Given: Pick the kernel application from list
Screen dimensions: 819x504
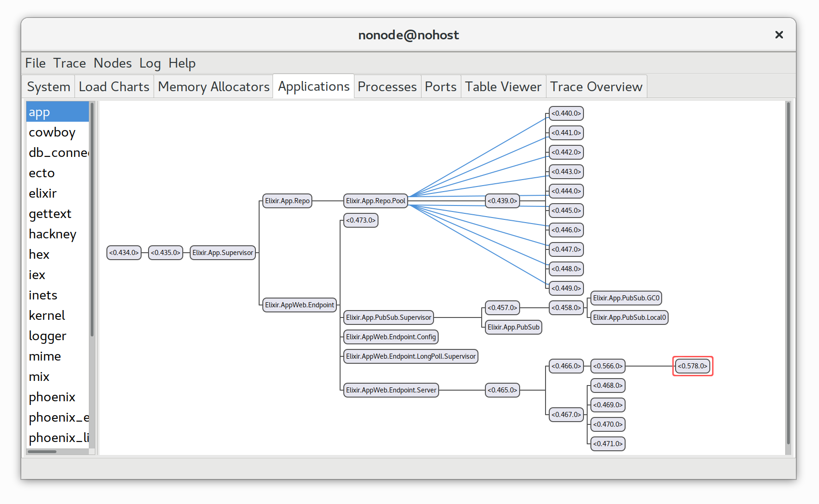Looking at the screenshot, I should click(x=47, y=316).
